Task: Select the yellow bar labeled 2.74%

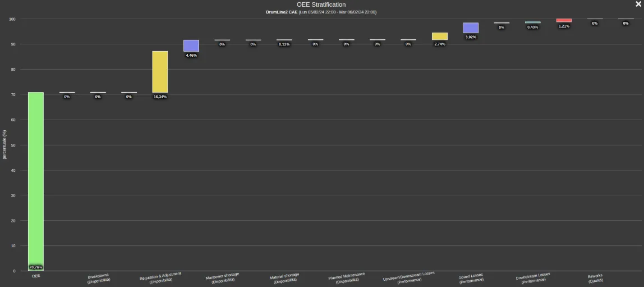Action: point(440,36)
